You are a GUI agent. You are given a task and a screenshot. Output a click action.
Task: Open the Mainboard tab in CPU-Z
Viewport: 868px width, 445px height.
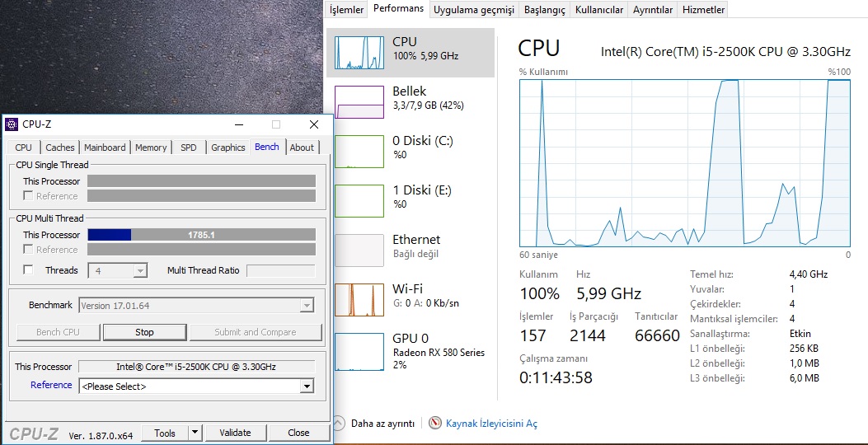tap(105, 148)
